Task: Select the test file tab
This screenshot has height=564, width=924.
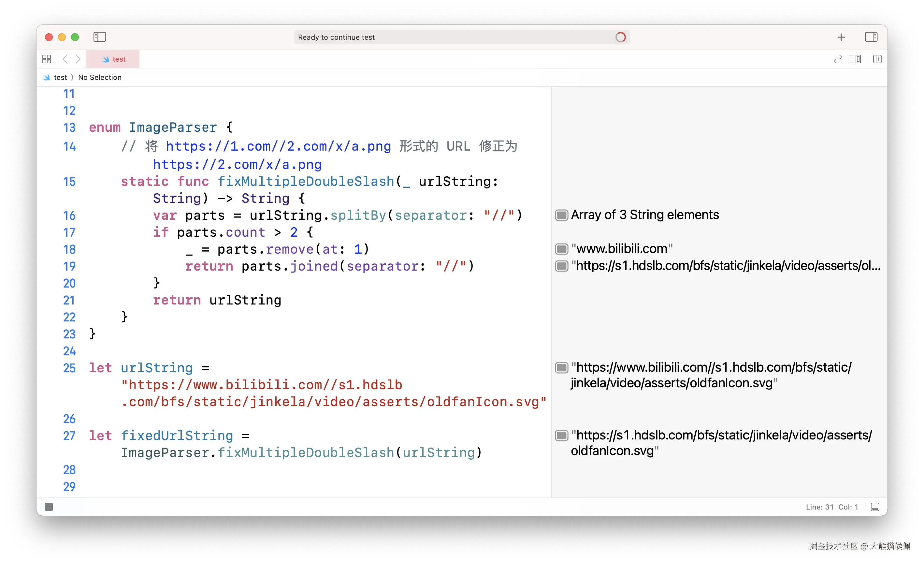Action: pyautogui.click(x=113, y=59)
